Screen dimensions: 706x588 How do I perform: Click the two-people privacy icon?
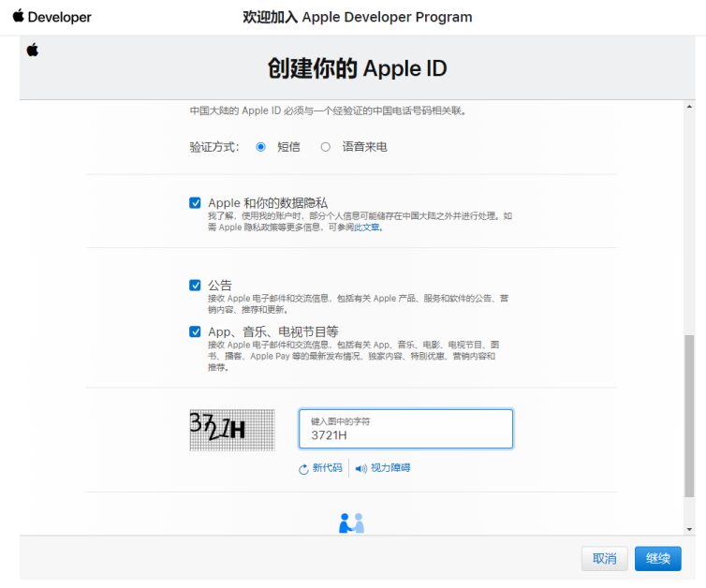coord(351,523)
